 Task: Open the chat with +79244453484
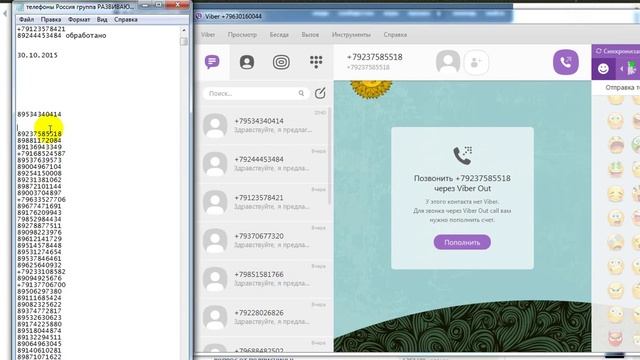pyautogui.click(x=264, y=164)
